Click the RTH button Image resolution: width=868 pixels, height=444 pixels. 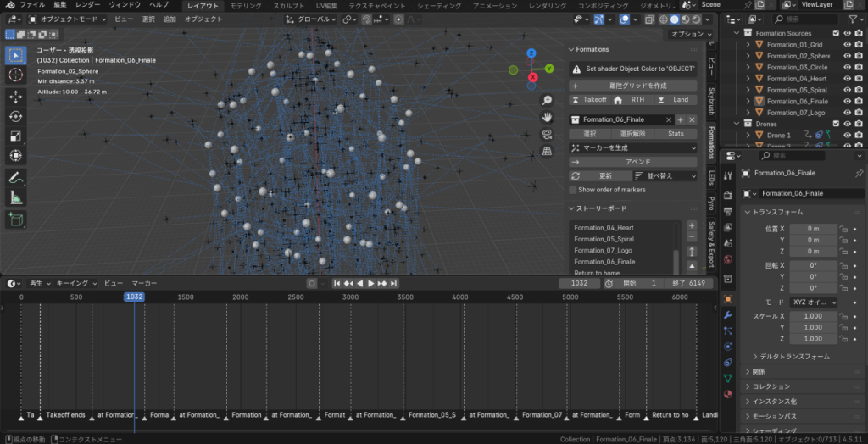[632, 100]
